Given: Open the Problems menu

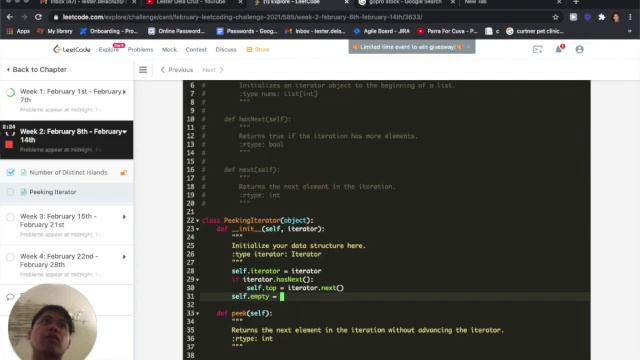Looking at the screenshot, I should pyautogui.click(x=140, y=49).
